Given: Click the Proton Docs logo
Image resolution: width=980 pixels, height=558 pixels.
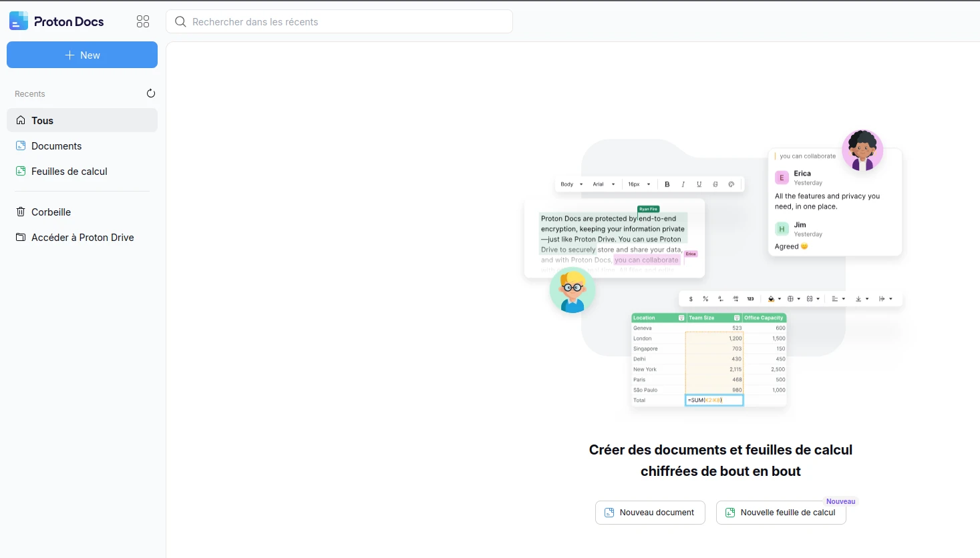Looking at the screenshot, I should (57, 21).
